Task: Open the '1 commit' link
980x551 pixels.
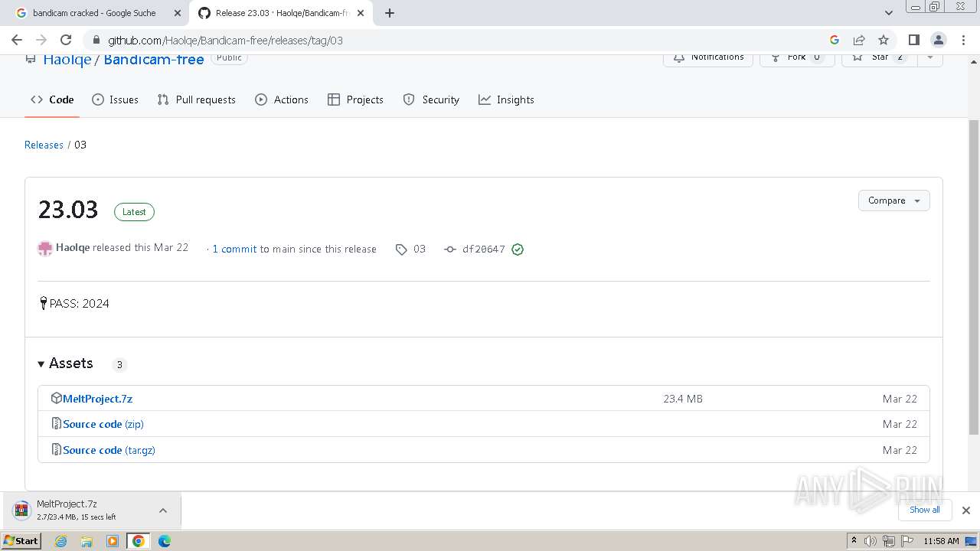Action: click(x=234, y=249)
